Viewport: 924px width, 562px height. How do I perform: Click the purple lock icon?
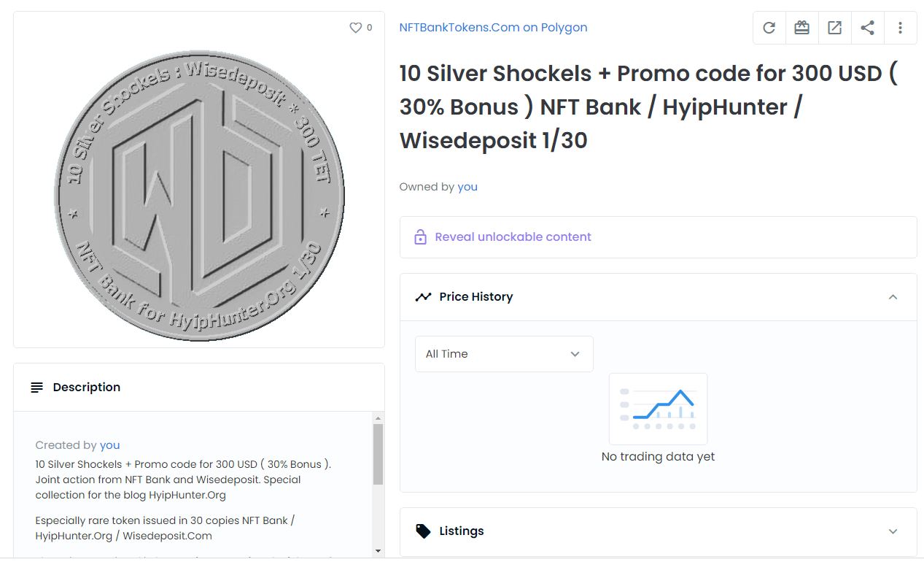420,237
